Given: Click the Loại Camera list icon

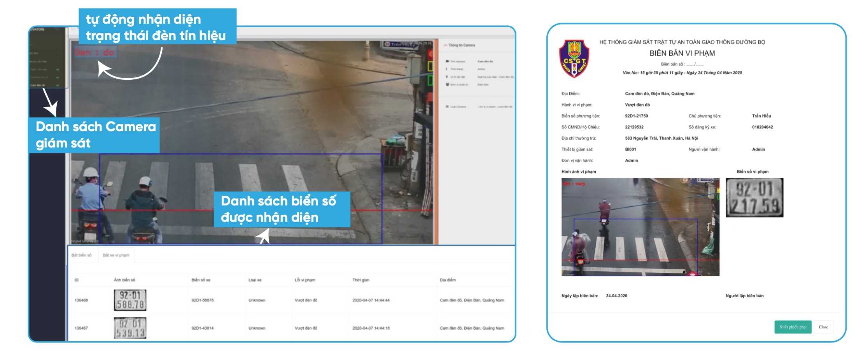Looking at the screenshot, I should 447,107.
